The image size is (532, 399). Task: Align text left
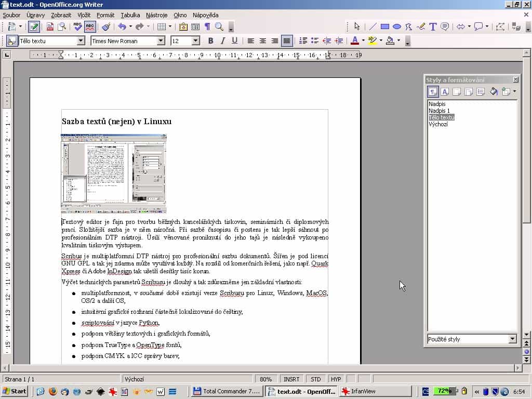(251, 41)
